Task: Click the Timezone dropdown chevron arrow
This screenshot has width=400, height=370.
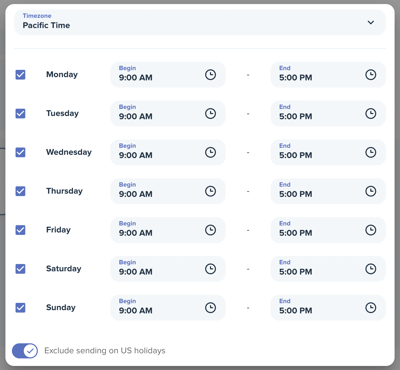Action: tap(371, 22)
